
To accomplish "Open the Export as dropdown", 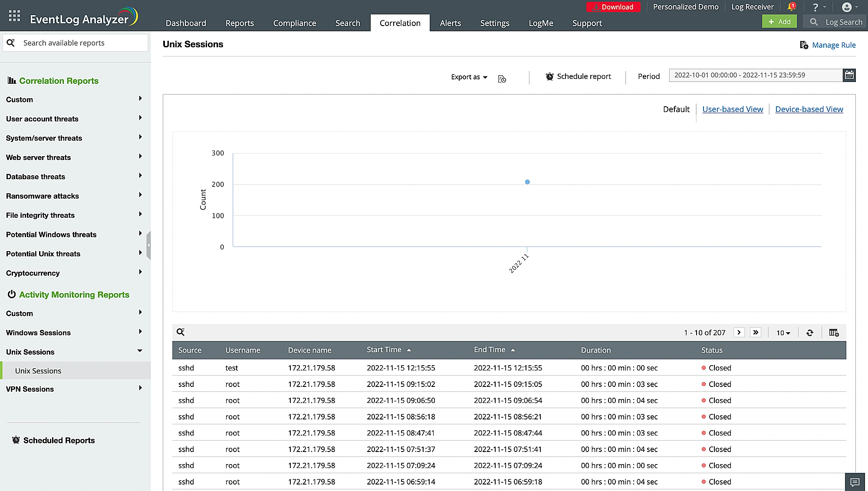I will pyautogui.click(x=469, y=77).
